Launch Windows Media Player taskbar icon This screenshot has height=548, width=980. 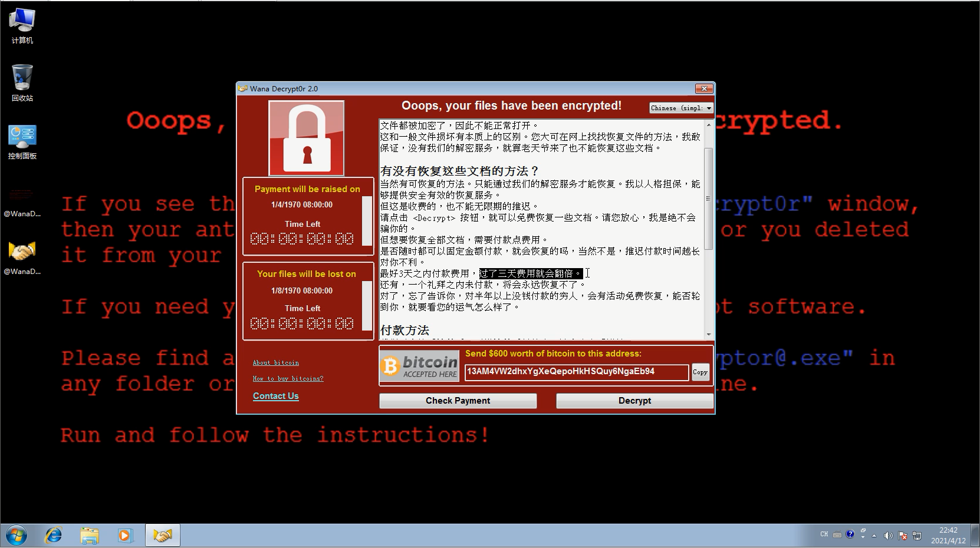125,536
